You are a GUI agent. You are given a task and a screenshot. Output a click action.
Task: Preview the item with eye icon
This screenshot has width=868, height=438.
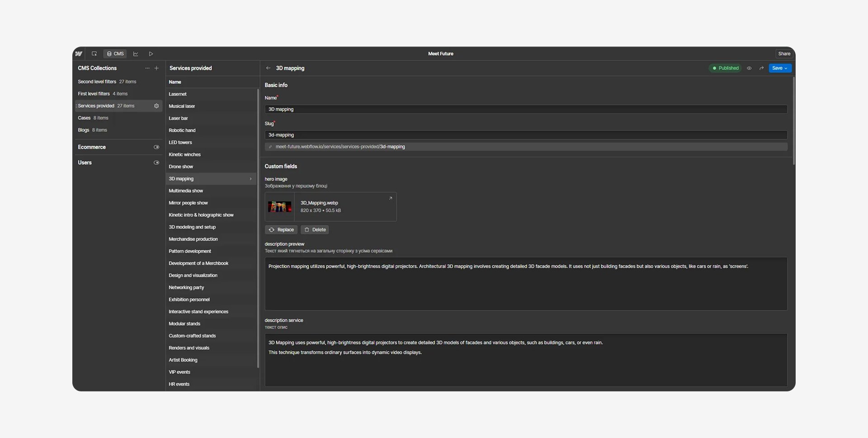tap(749, 68)
